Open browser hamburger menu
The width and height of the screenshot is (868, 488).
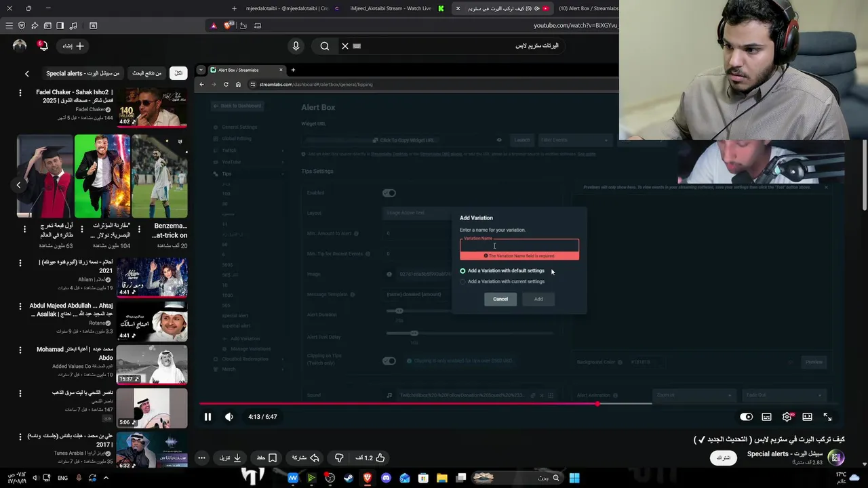tap(9, 26)
